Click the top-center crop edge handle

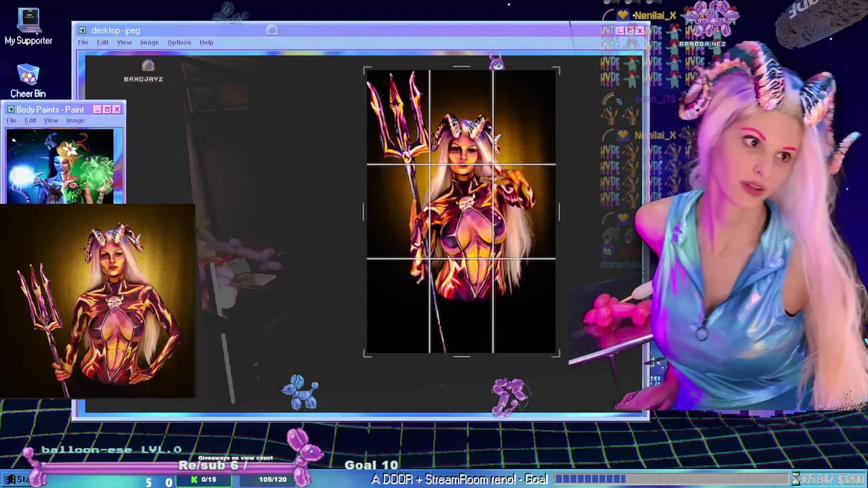[x=461, y=67]
